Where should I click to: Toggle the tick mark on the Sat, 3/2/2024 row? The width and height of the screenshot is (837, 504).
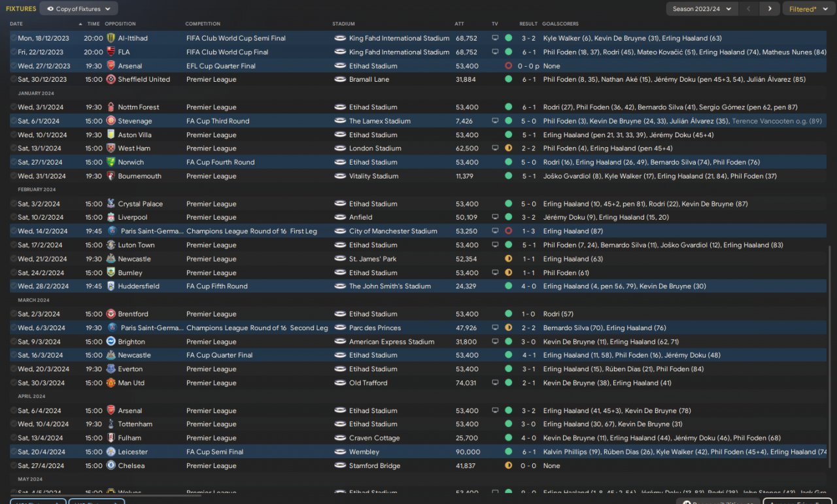pyautogui.click(x=13, y=204)
